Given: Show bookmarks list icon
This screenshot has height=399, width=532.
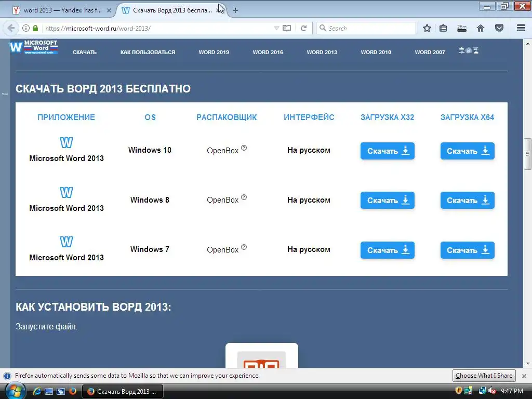Looking at the screenshot, I should coord(443,28).
